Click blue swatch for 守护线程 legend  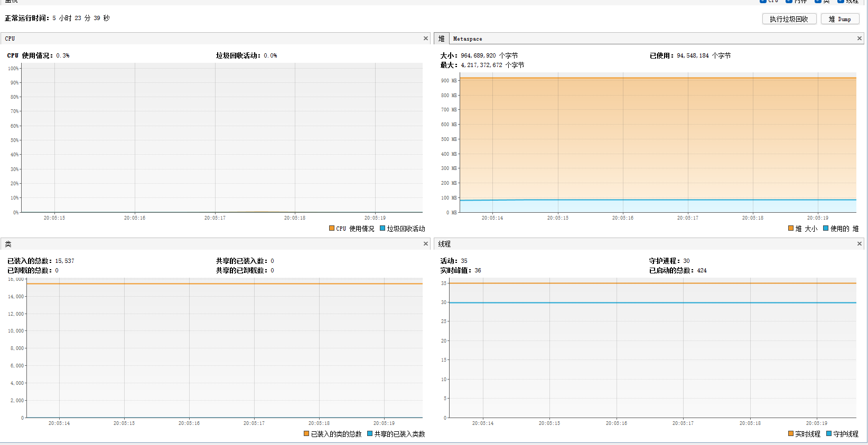click(829, 433)
